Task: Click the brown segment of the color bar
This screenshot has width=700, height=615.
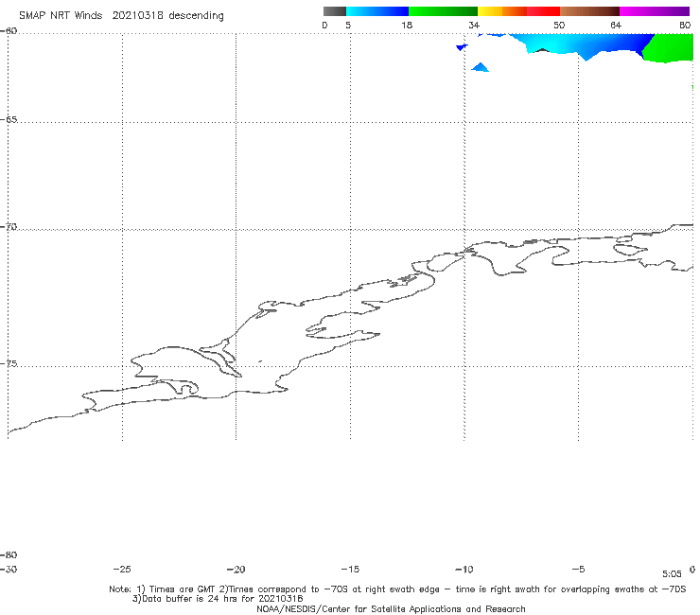Action: (589, 11)
